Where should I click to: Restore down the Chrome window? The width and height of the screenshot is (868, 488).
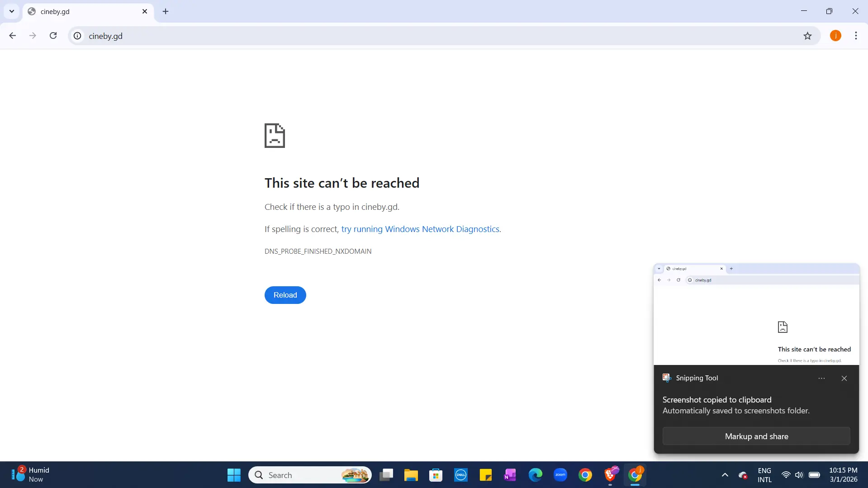829,11
